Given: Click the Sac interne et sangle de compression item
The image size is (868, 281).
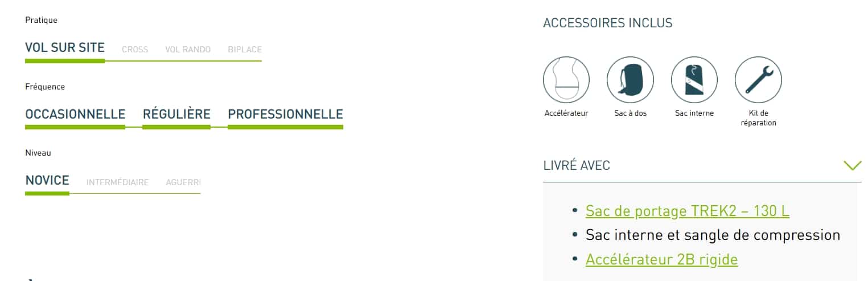Looking at the screenshot, I should click(713, 235).
